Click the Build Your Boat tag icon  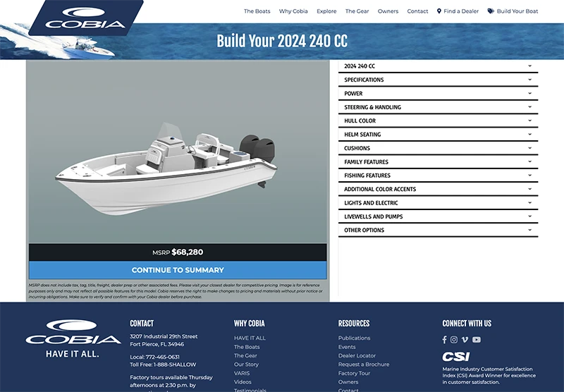coord(491,11)
